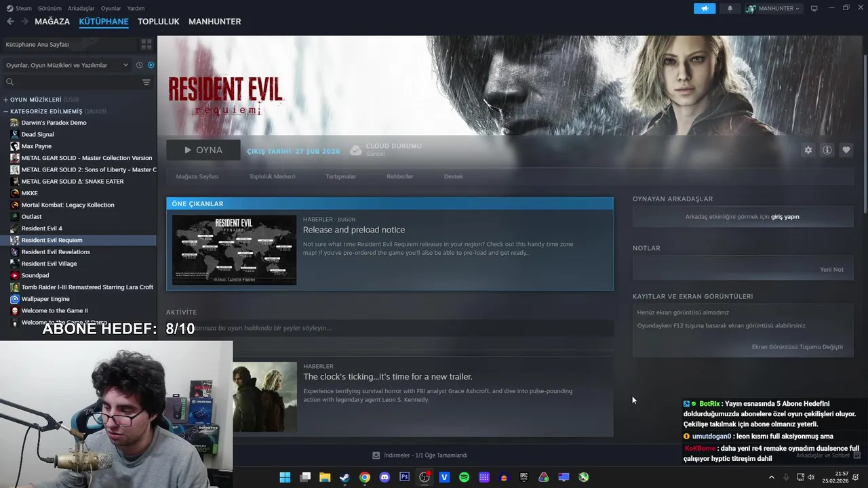
Task: Go back with the left arrow
Action: (10, 22)
